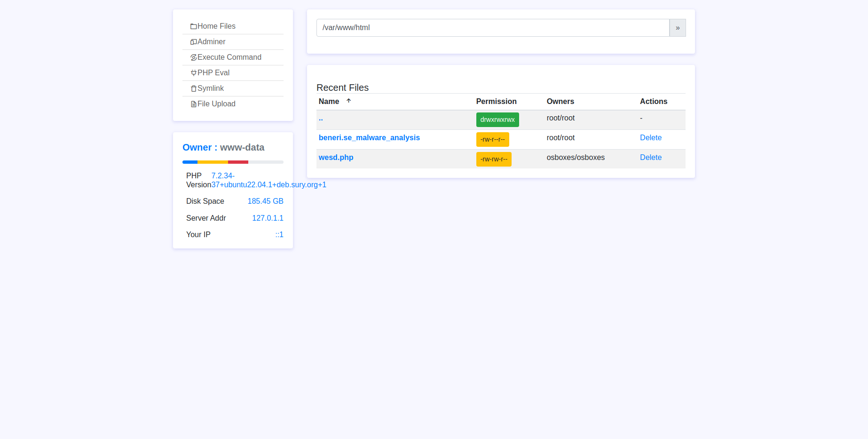868x439 pixels.
Task: Click the PHP Eval plug icon
Action: coord(193,73)
